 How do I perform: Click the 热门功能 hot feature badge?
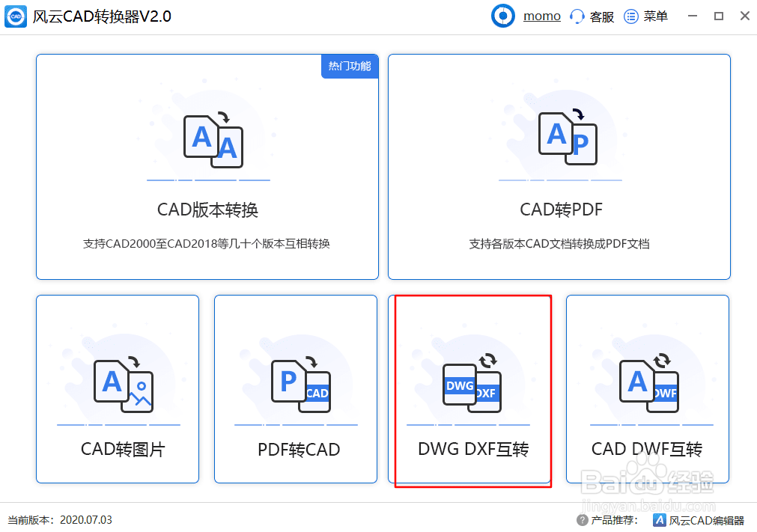[x=350, y=67]
